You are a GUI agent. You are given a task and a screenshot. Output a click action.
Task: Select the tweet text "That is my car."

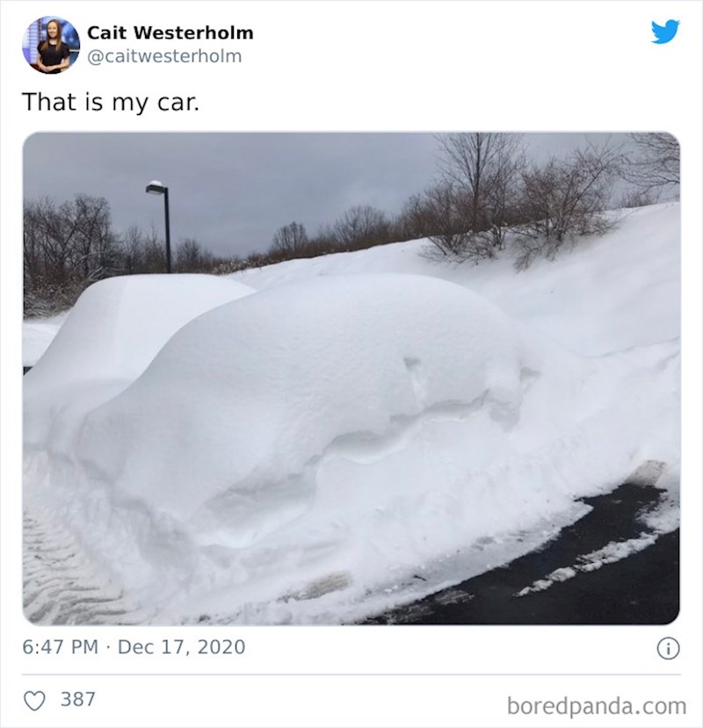(x=111, y=102)
